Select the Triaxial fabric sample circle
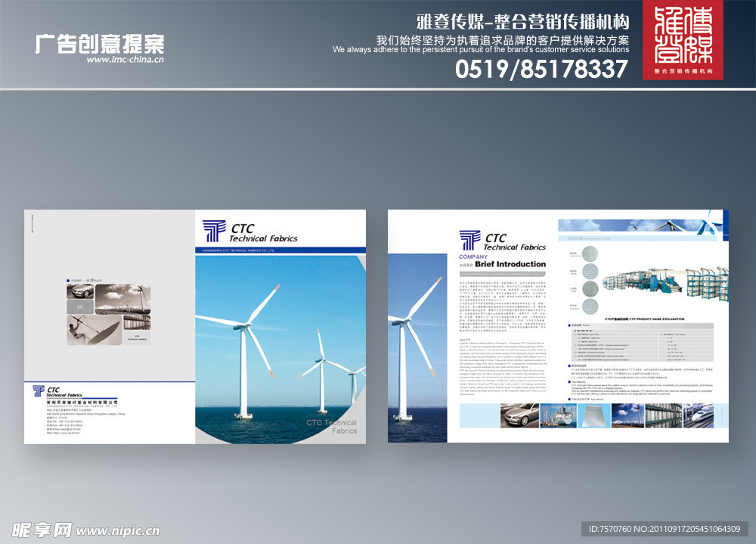The height and width of the screenshot is (544, 756). [x=590, y=289]
